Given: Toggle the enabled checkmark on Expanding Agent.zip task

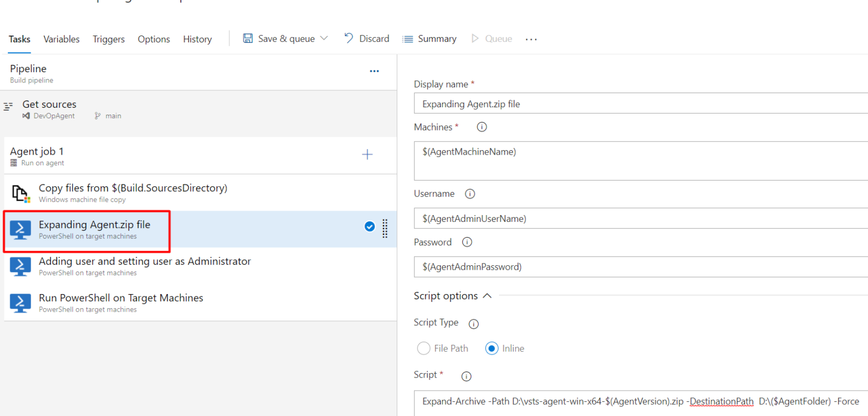Looking at the screenshot, I should click(370, 226).
